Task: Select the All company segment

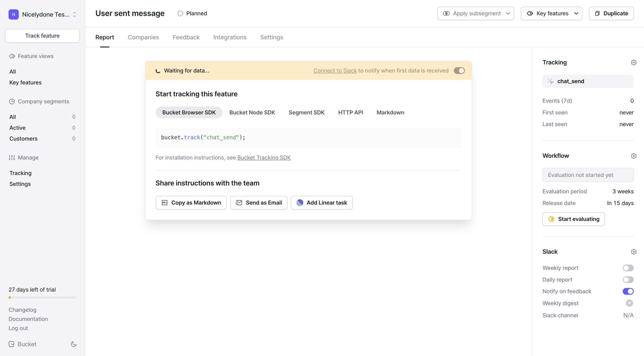Action: pos(42,117)
